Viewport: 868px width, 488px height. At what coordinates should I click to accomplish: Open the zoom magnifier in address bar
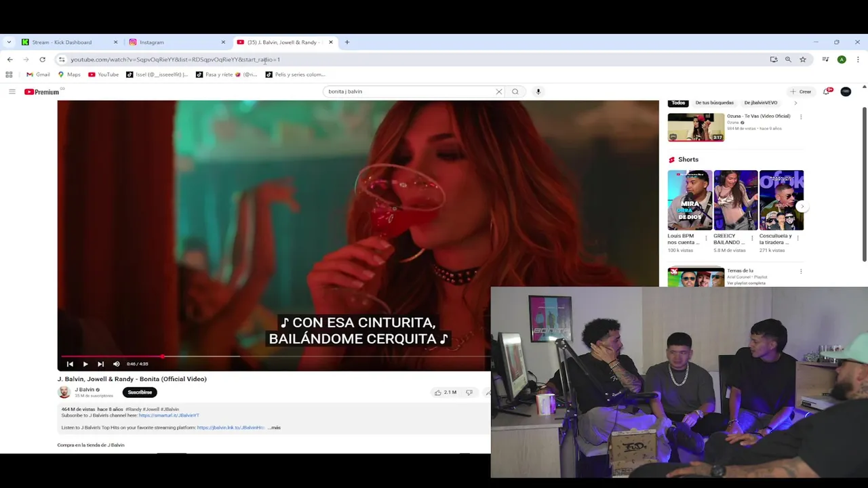click(x=788, y=60)
